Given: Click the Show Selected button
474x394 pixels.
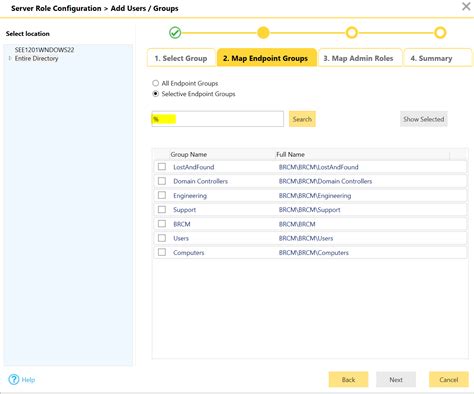Looking at the screenshot, I should [424, 119].
